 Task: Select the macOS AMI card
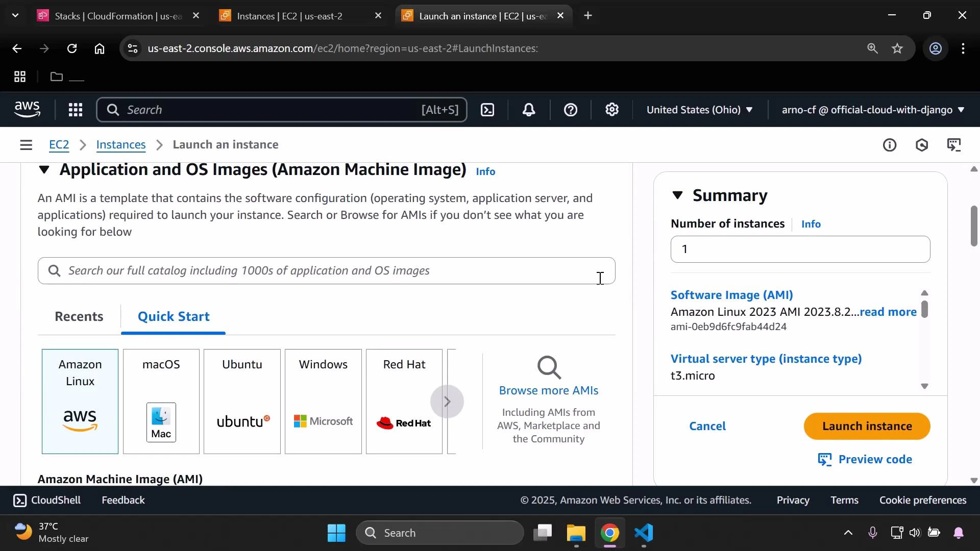tap(161, 402)
